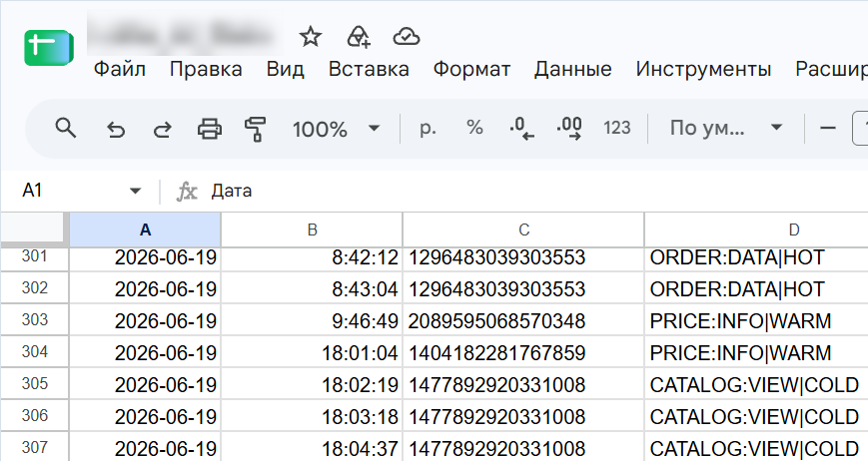Select column A header
The height and width of the screenshot is (461, 868).
[x=145, y=230]
